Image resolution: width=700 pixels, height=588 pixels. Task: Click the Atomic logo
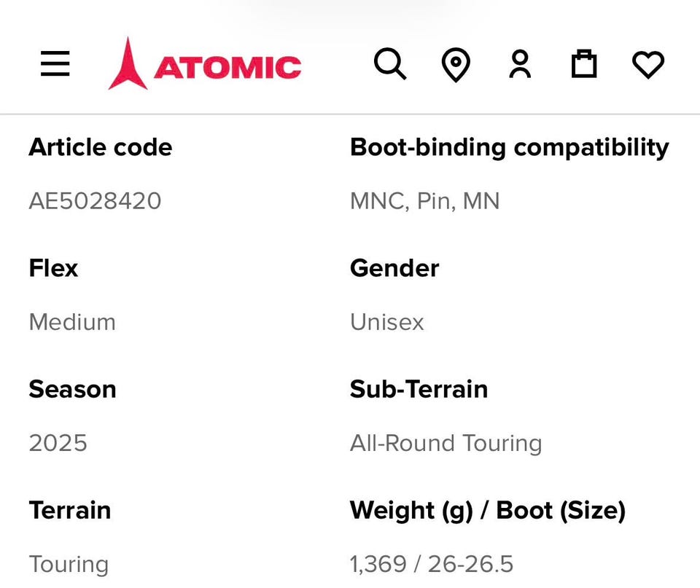pyautogui.click(x=205, y=65)
